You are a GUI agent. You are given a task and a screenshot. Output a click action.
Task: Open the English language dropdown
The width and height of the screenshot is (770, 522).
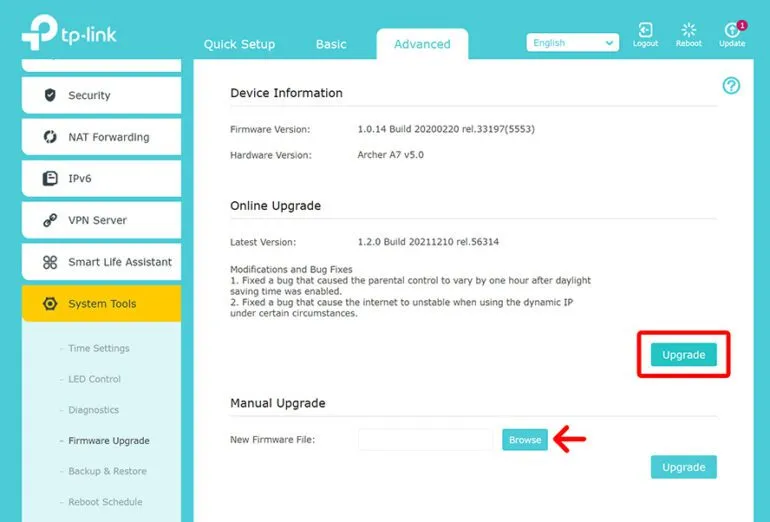tap(573, 43)
